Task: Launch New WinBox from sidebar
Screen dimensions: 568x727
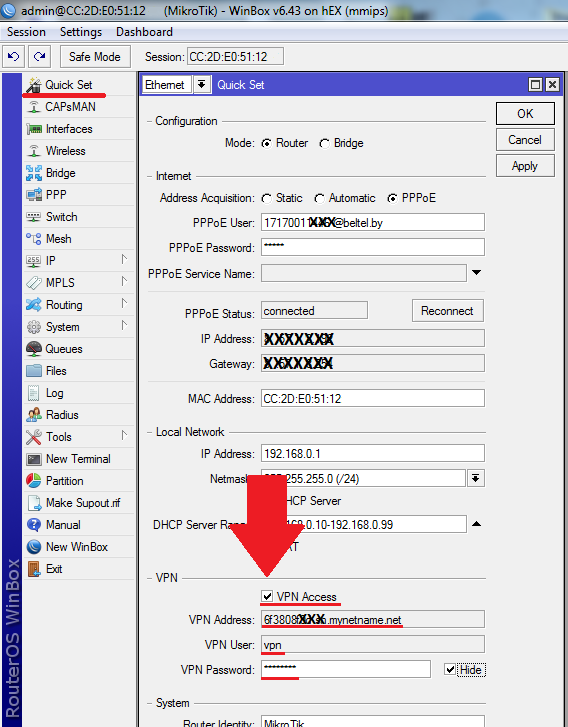Action: pyautogui.click(x=67, y=547)
